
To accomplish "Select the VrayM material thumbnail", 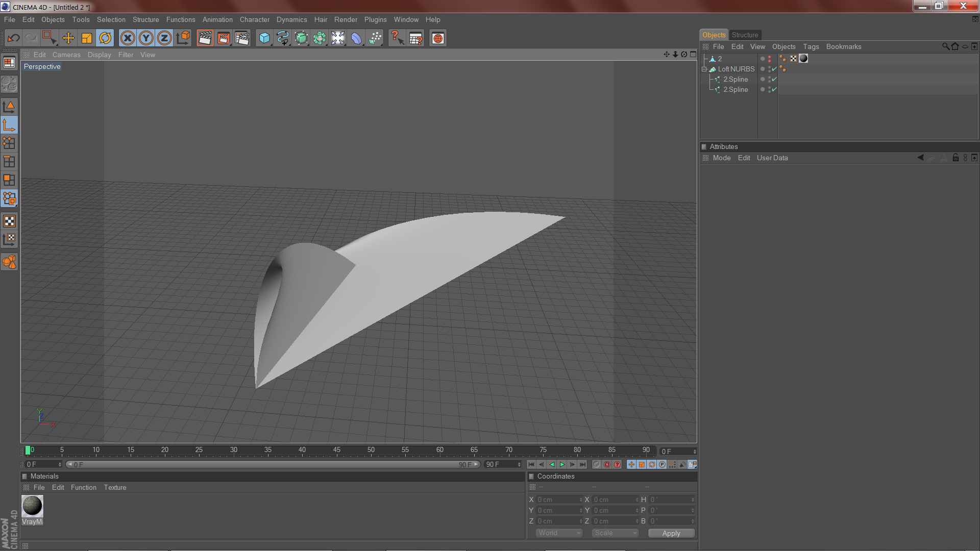I will pyautogui.click(x=32, y=506).
